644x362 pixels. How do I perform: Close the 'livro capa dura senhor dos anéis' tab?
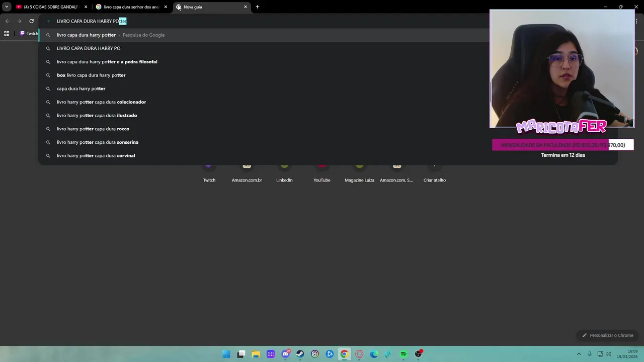(x=166, y=7)
